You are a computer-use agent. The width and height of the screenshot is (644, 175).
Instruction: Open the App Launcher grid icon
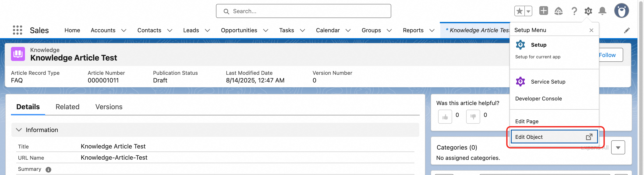(18, 30)
